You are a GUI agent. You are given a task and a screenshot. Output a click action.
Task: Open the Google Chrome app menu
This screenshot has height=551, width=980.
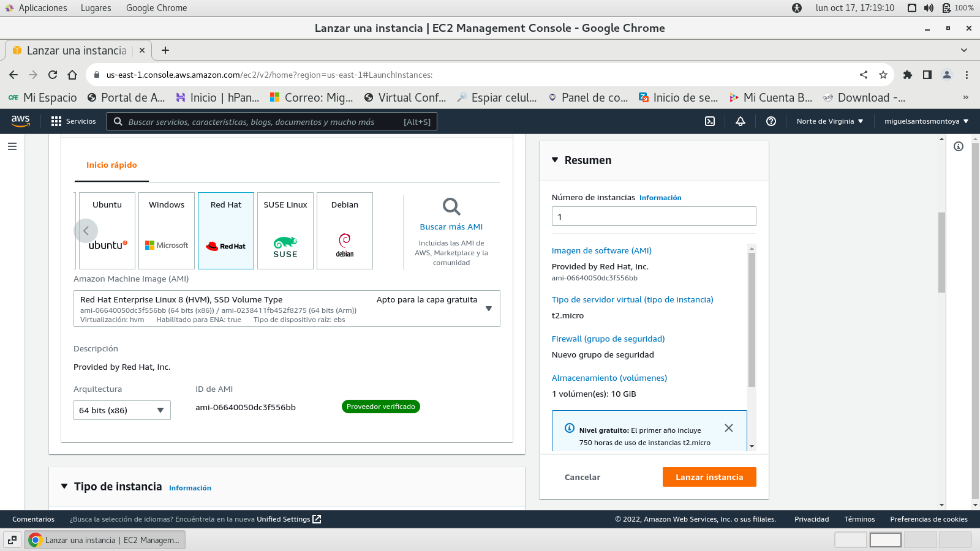[x=156, y=8]
